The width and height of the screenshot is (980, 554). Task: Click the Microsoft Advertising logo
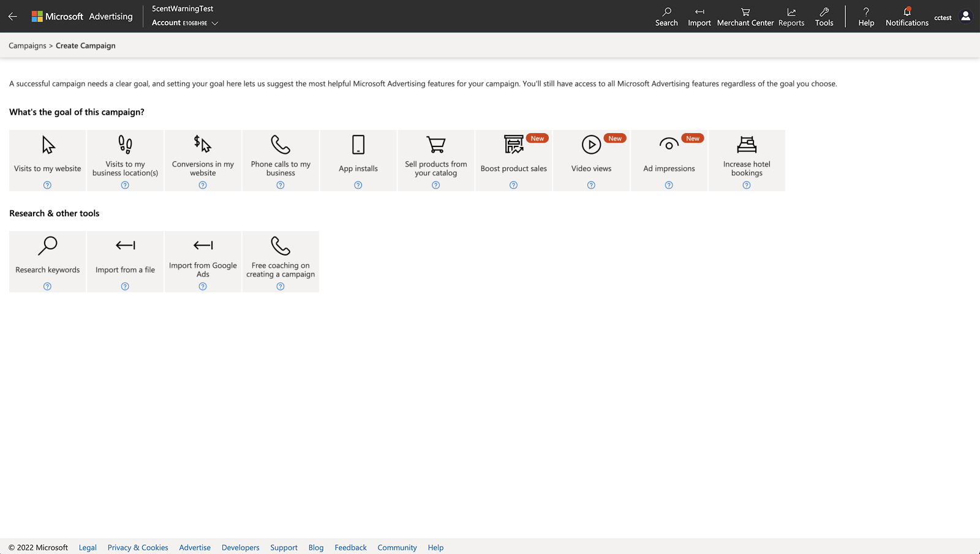(82, 17)
